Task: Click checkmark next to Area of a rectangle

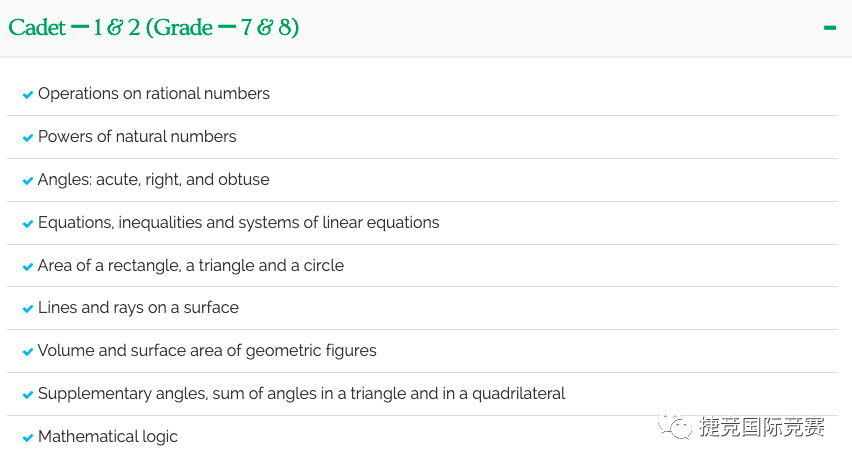Action: (28, 267)
